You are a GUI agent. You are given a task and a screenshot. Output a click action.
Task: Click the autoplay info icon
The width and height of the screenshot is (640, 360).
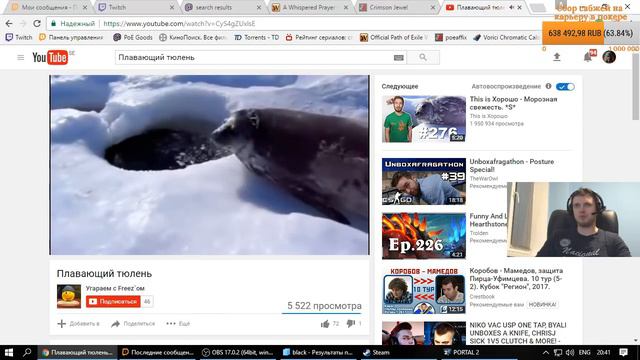(549, 86)
